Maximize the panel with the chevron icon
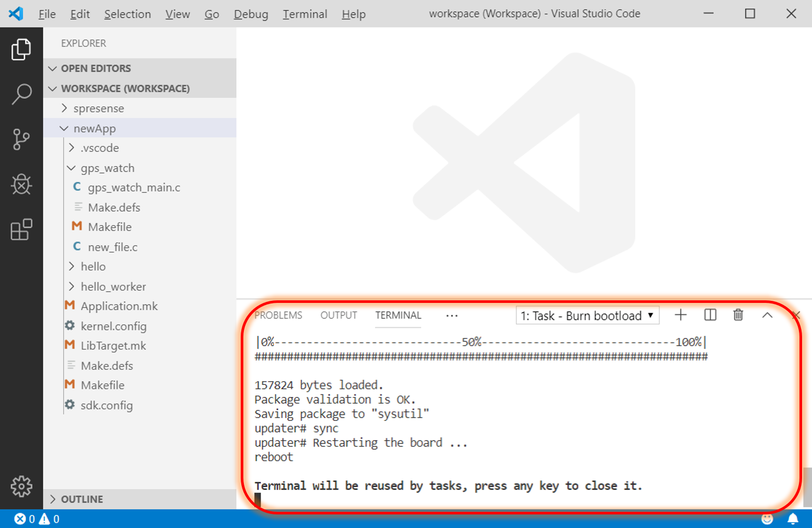The height and width of the screenshot is (528, 812). (x=767, y=315)
